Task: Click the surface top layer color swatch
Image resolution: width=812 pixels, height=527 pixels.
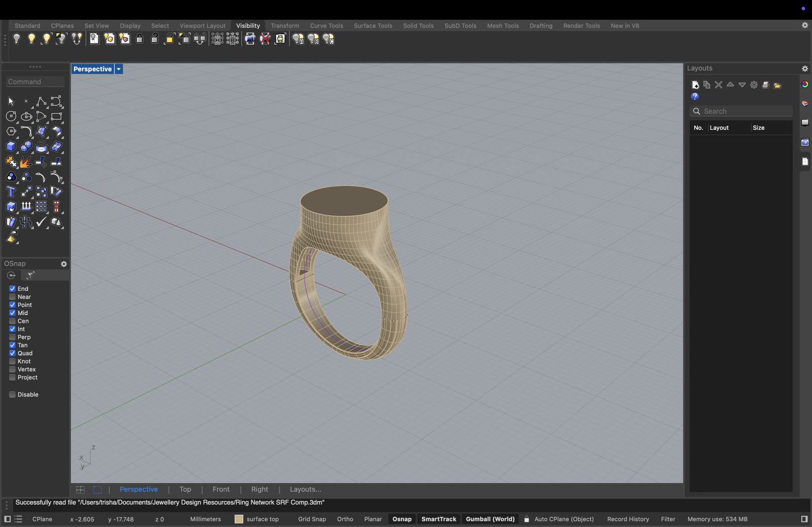Action: (239, 519)
